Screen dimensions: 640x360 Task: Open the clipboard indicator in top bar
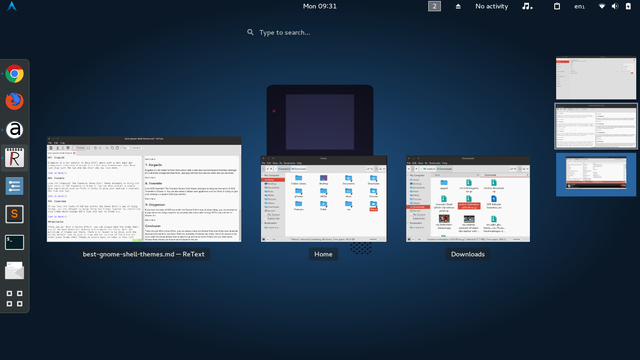point(557,6)
